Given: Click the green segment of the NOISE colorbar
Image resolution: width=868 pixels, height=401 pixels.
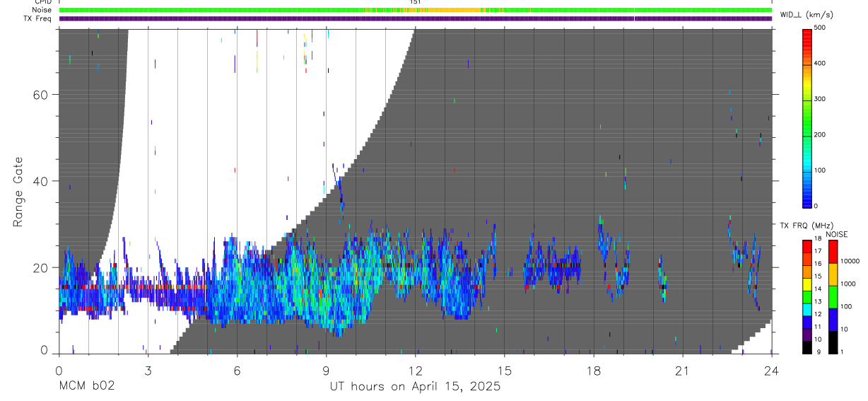Looking at the screenshot, I should [833, 296].
